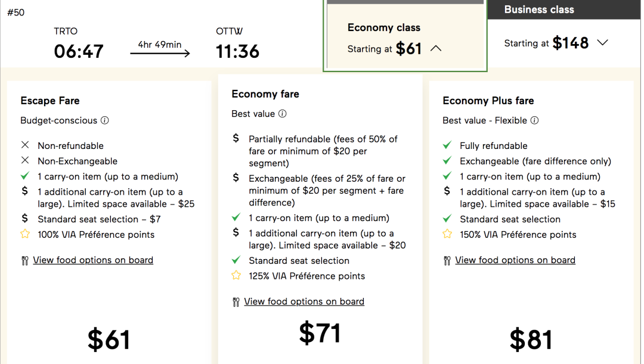Choose the $71 Economy fare price
The width and height of the screenshot is (644, 364).
pyautogui.click(x=320, y=332)
